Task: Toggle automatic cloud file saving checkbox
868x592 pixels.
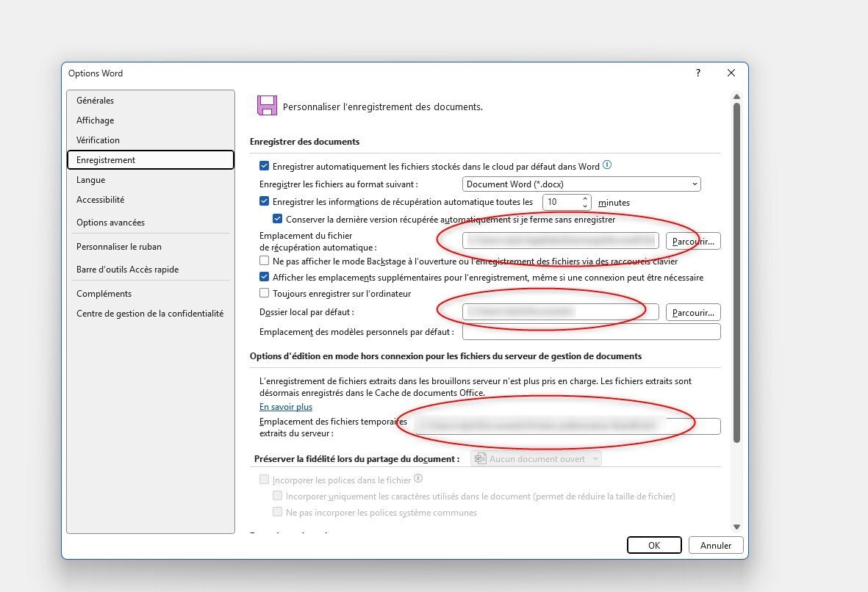Action: pos(264,166)
